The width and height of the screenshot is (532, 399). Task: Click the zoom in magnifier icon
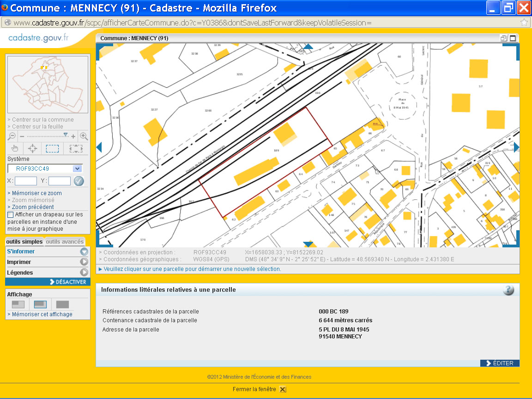(84, 136)
